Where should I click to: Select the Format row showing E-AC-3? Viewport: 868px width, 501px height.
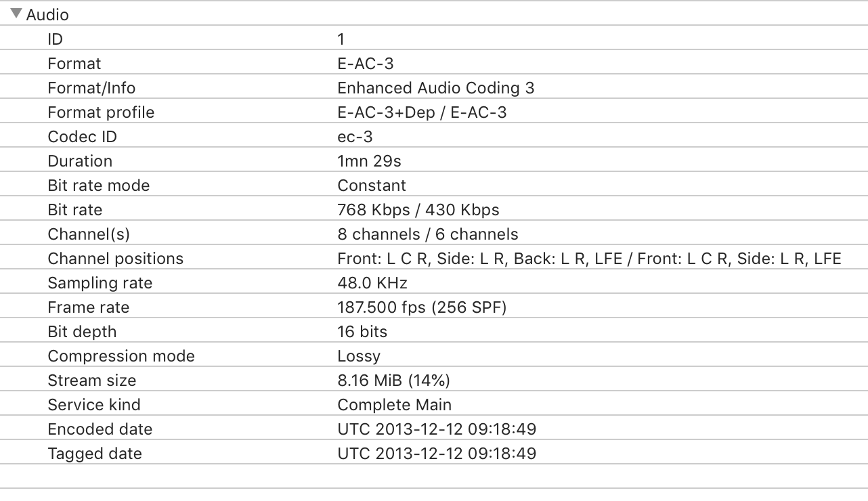click(434, 63)
